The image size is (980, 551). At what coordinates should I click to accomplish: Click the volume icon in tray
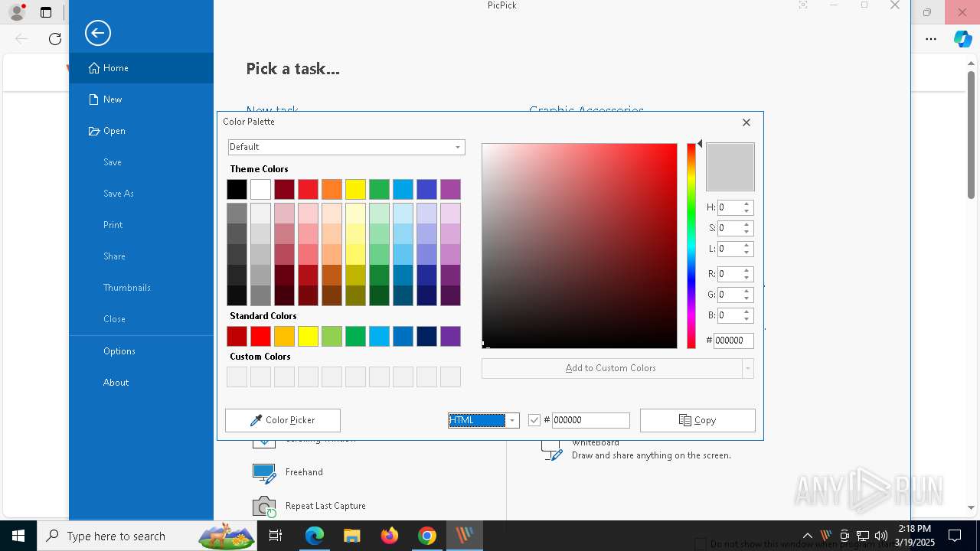click(x=881, y=536)
